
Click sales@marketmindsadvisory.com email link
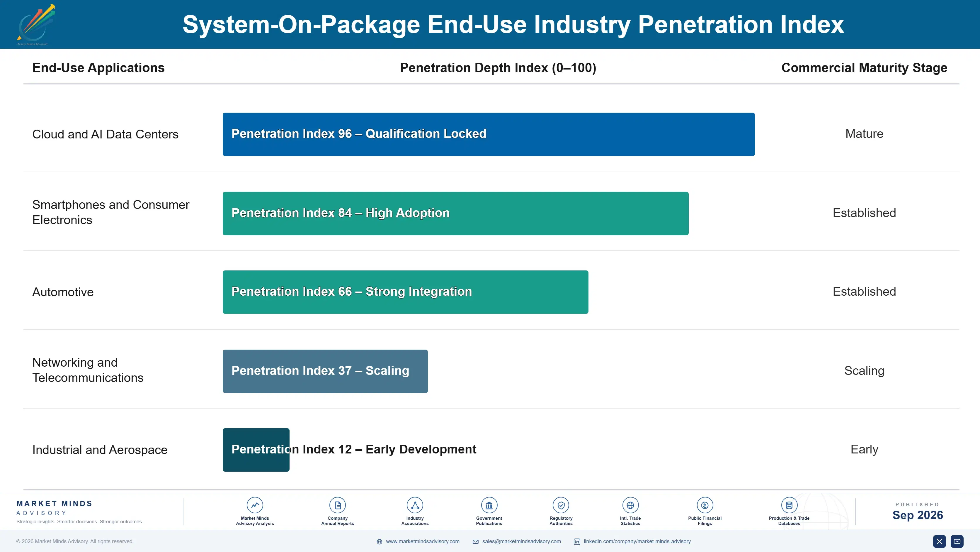(x=522, y=541)
